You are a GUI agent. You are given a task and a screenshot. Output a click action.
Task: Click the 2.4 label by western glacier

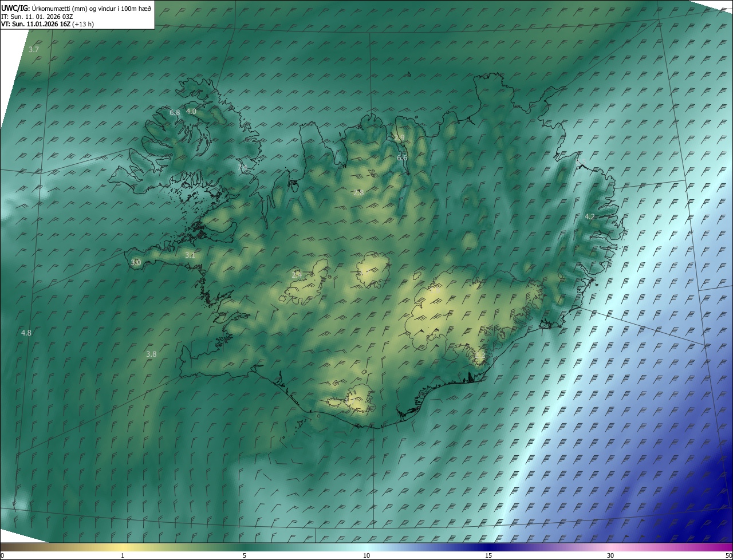297,275
